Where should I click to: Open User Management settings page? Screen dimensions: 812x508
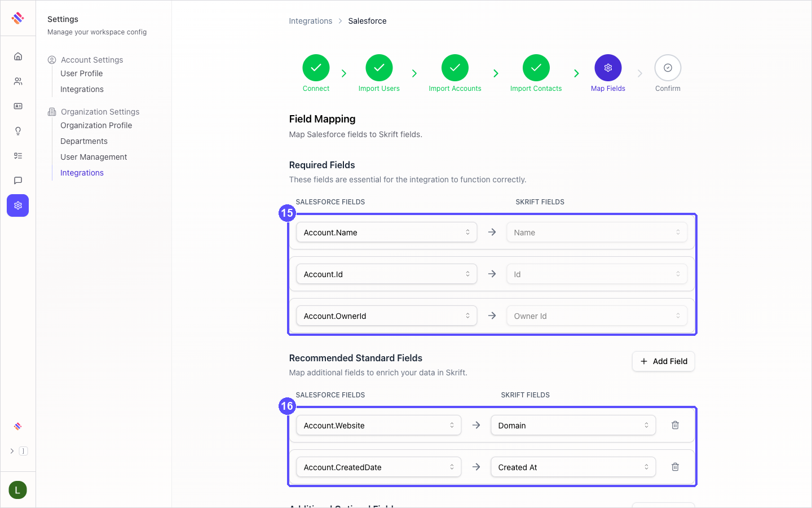(94, 157)
